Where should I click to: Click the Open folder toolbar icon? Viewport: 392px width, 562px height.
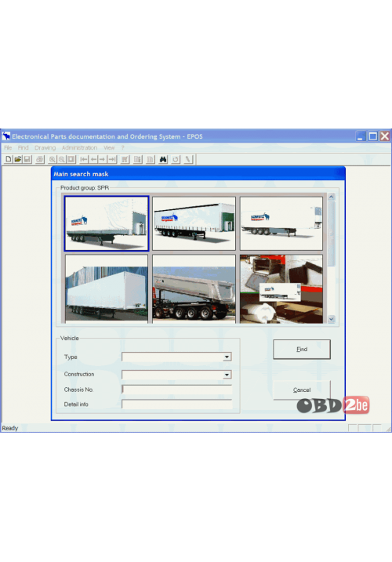coord(17,159)
